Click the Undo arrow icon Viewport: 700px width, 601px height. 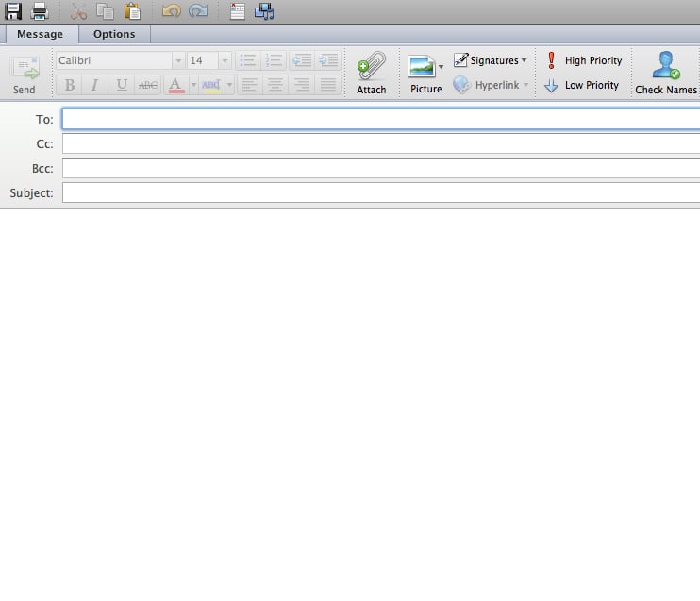pyautogui.click(x=171, y=11)
